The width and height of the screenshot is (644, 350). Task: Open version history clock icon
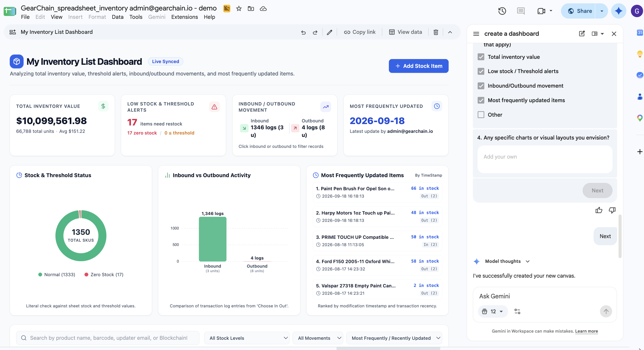tap(502, 11)
